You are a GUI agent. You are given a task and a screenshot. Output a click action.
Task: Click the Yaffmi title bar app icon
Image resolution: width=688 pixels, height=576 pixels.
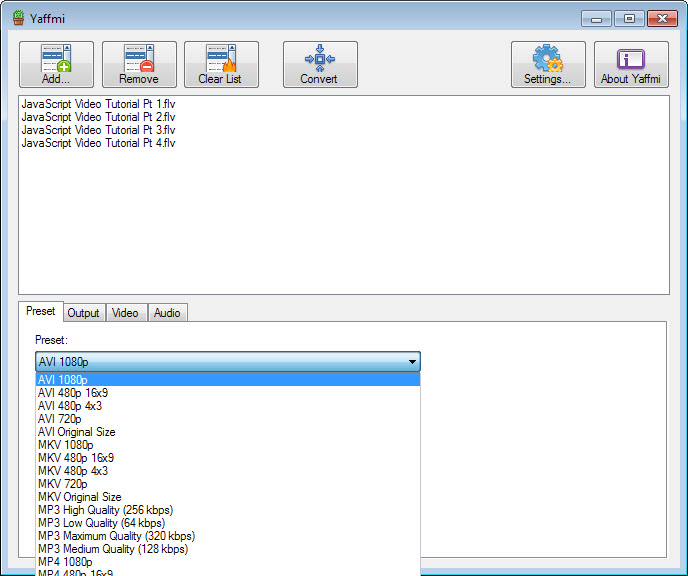[18, 18]
